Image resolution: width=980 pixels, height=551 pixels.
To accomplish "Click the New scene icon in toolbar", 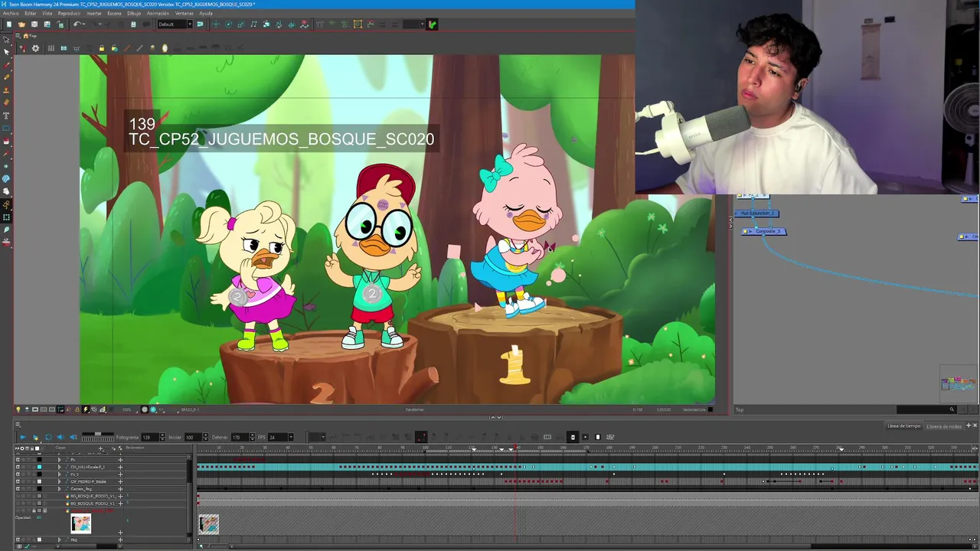I will [9, 24].
